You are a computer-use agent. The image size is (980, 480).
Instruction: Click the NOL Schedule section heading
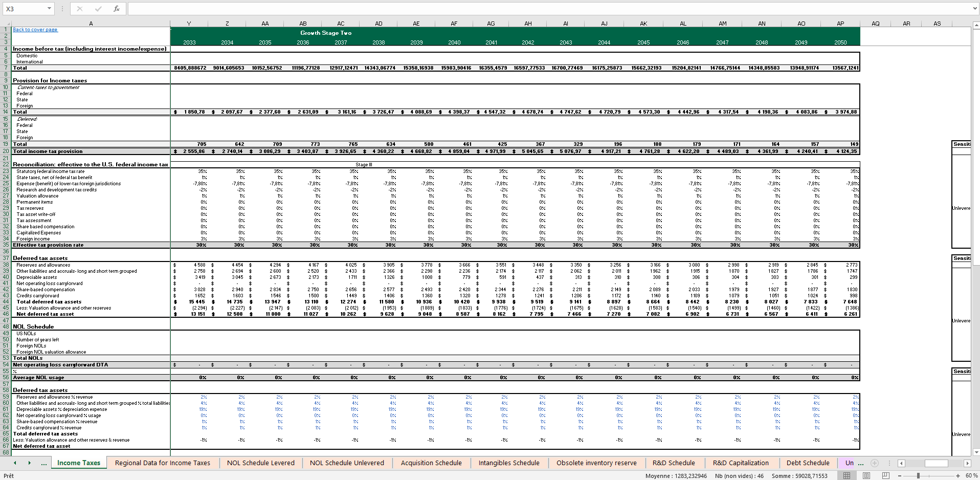(x=33, y=326)
